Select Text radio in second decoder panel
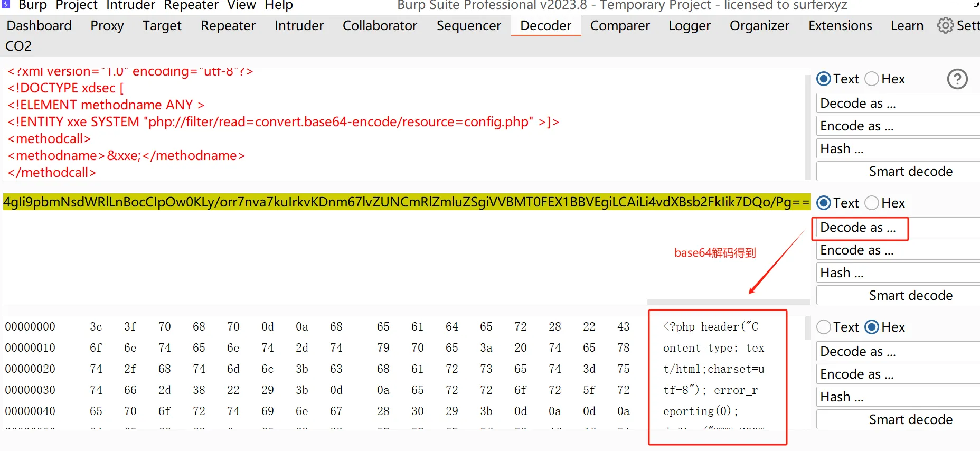Screen dimensions: 980x451 824,203
